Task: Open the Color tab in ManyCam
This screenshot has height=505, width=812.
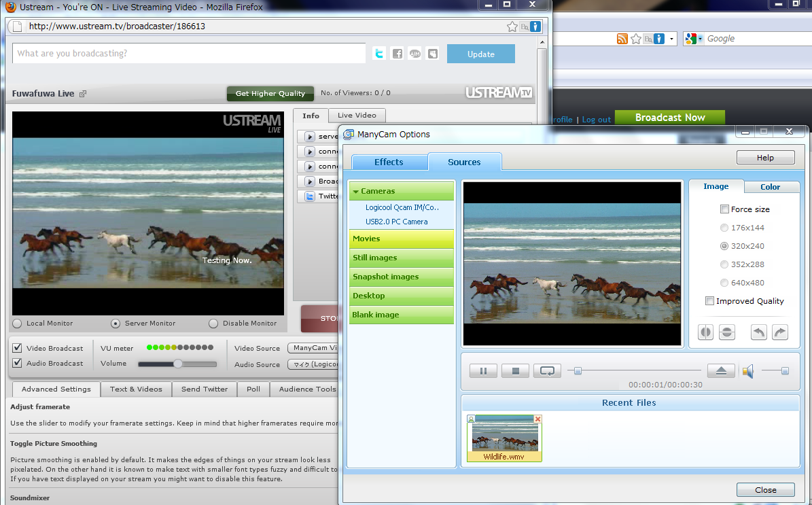Action: point(770,187)
